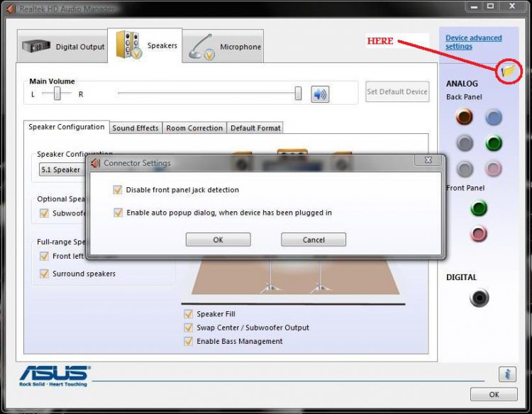Switch to the Digital Output tab
The height and width of the screenshot is (414, 532).
point(62,46)
